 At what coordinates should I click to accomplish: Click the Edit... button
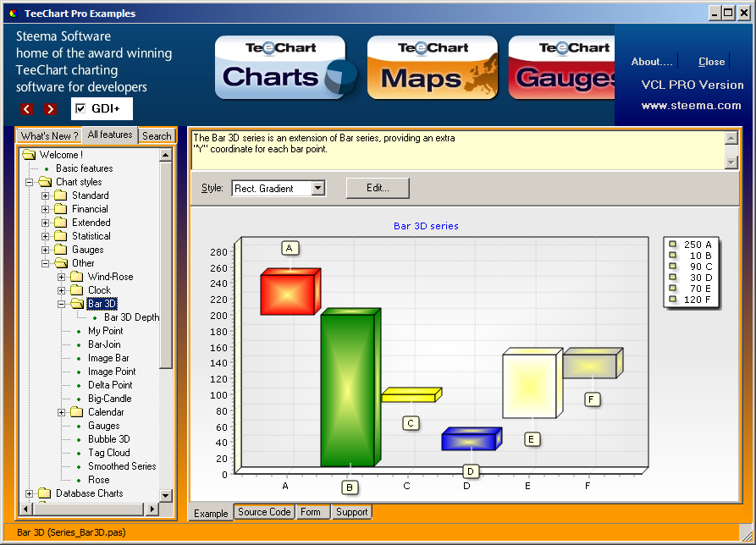point(378,188)
